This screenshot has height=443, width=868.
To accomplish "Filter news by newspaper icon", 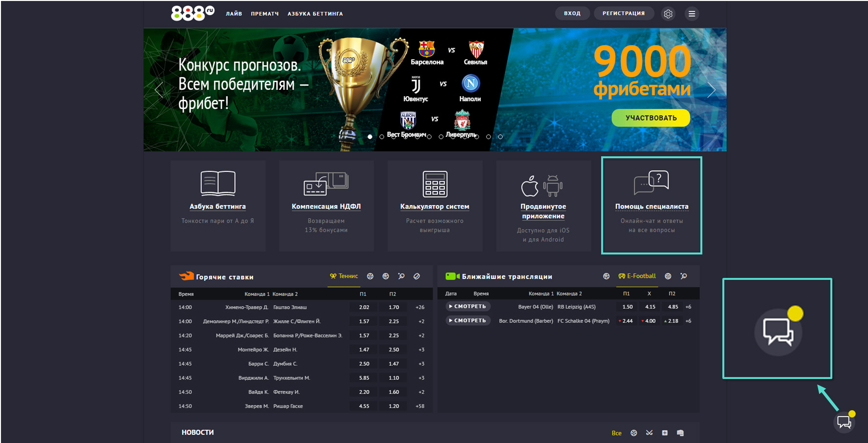I will coord(680,433).
